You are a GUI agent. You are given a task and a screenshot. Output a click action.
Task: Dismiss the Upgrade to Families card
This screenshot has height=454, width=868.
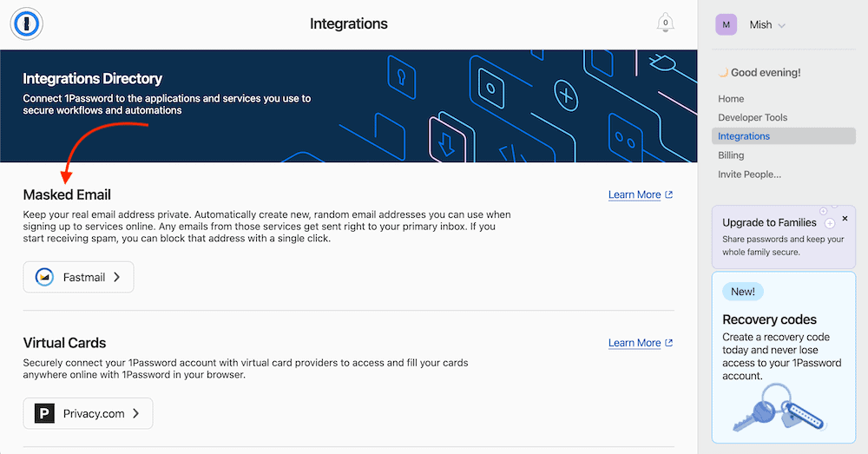pyautogui.click(x=845, y=219)
